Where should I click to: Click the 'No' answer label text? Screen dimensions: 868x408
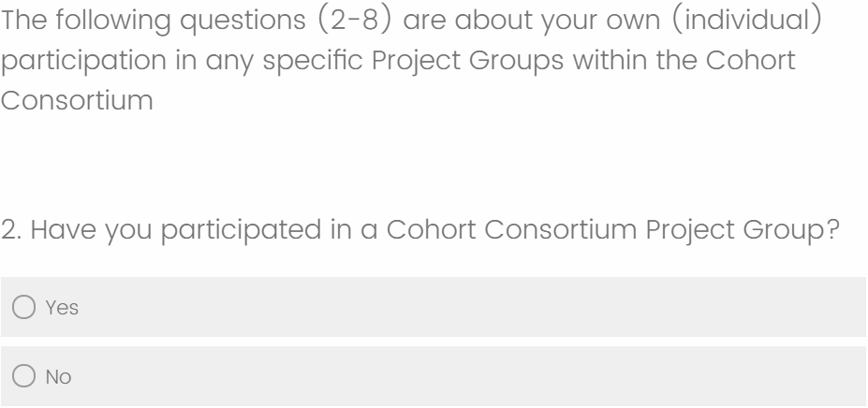(58, 377)
